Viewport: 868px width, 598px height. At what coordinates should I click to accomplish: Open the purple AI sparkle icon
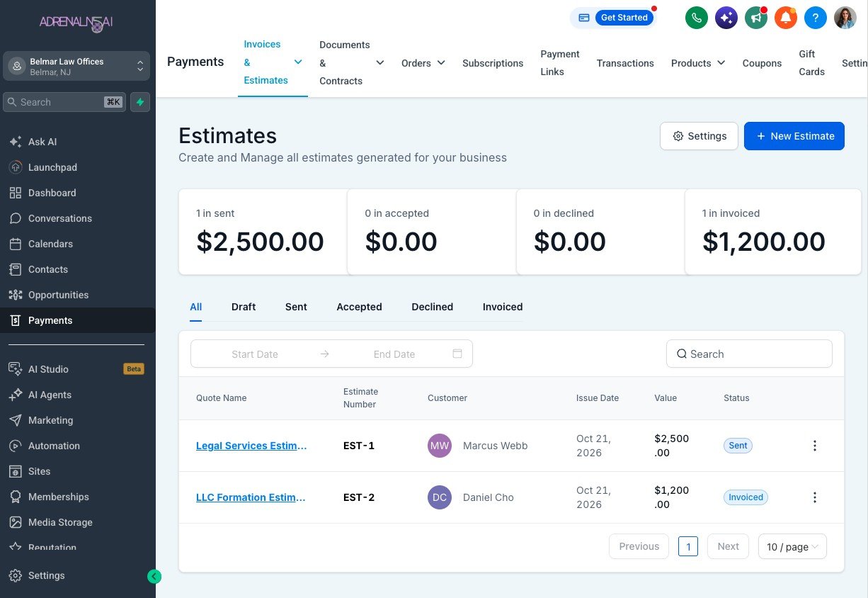tap(726, 18)
